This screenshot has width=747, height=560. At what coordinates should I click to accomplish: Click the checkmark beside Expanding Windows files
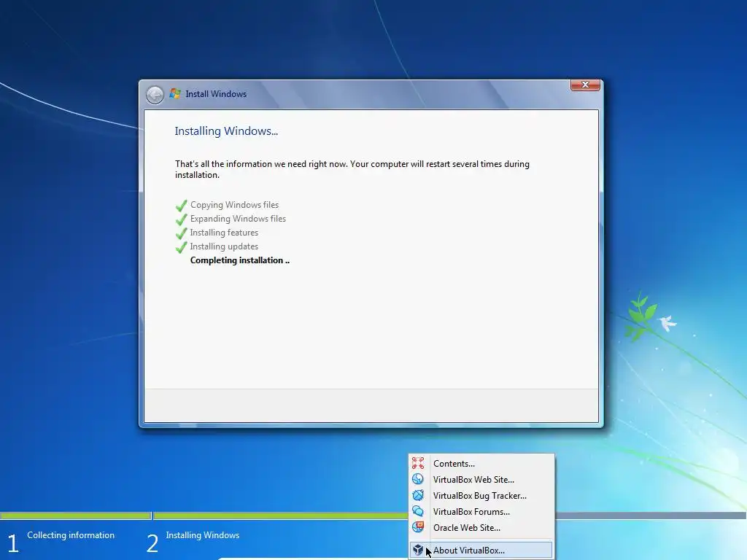pyautogui.click(x=181, y=219)
